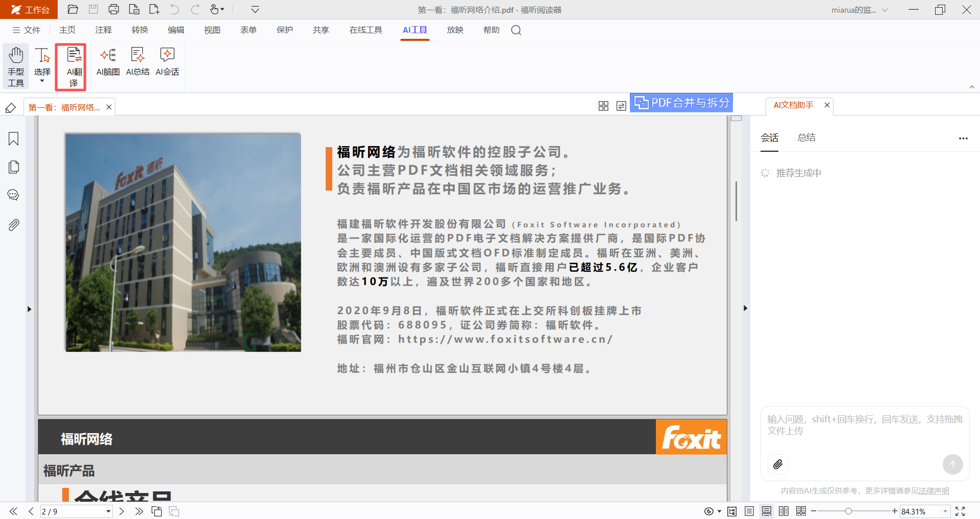
Task: Click the new blank page icon
Action: click(154, 9)
